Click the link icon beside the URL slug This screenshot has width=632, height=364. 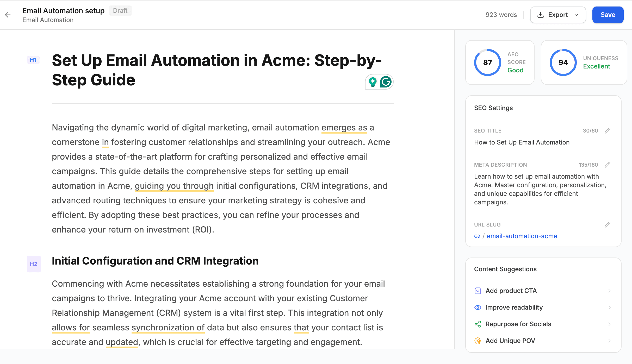click(478, 236)
